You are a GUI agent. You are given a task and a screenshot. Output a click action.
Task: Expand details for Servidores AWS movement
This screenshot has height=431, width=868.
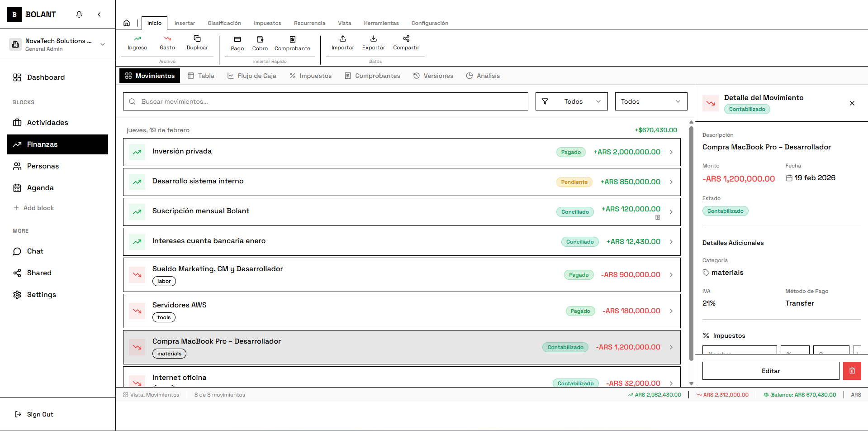point(671,311)
